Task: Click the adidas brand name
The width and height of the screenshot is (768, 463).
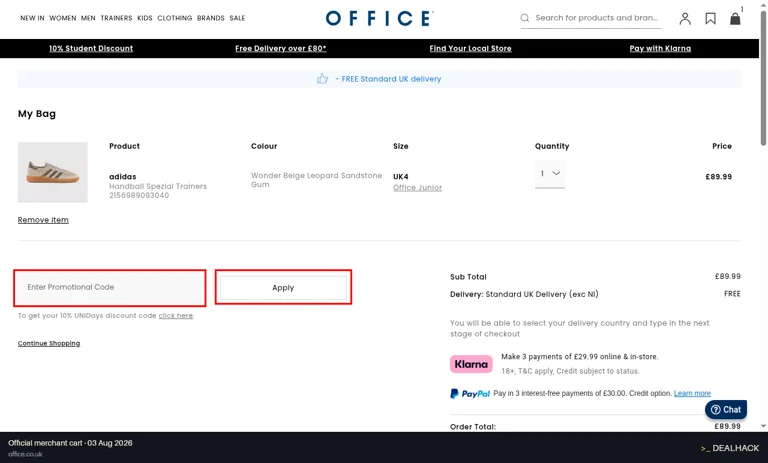Action: tap(122, 176)
